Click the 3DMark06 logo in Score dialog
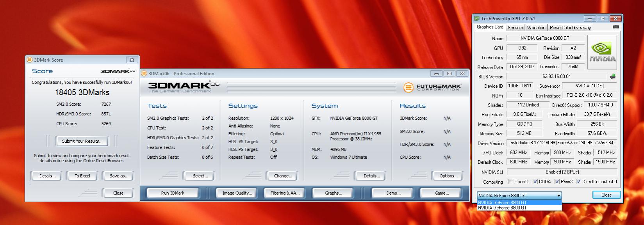Screen dimensions: 644x225 [x=118, y=71]
